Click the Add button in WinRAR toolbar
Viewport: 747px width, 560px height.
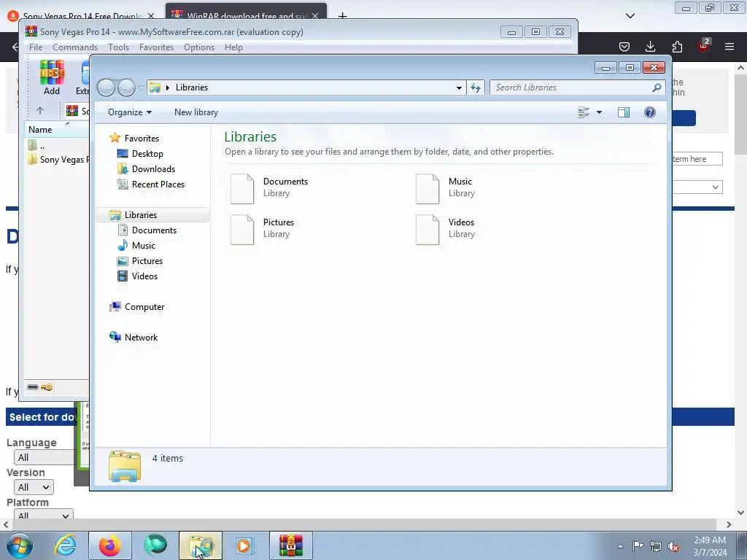coord(52,78)
